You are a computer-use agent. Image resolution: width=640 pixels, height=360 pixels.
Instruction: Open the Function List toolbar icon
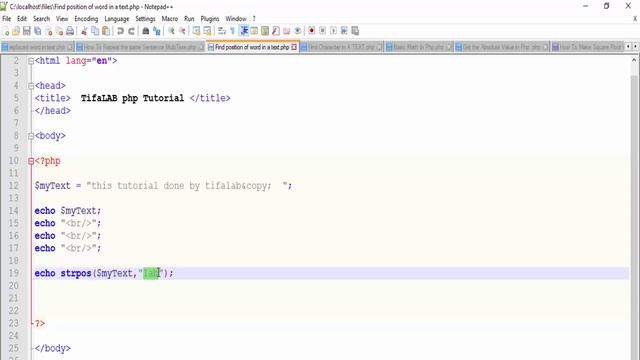tap(276, 31)
